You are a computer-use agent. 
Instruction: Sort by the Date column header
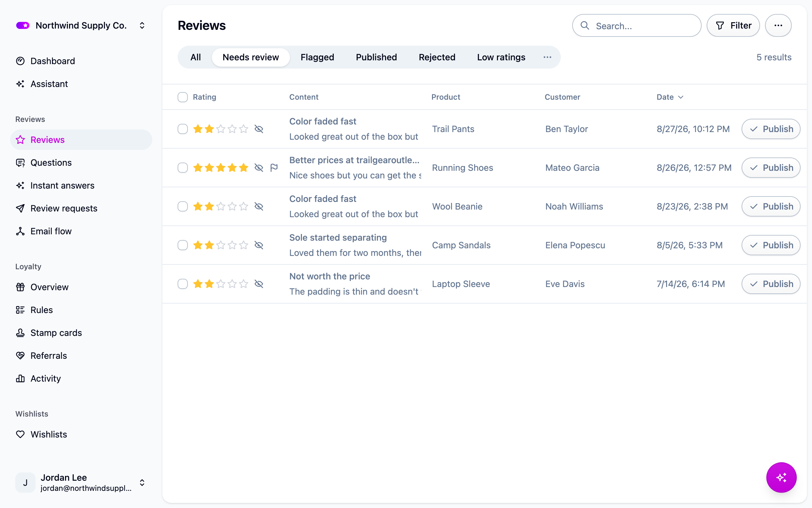coord(670,97)
